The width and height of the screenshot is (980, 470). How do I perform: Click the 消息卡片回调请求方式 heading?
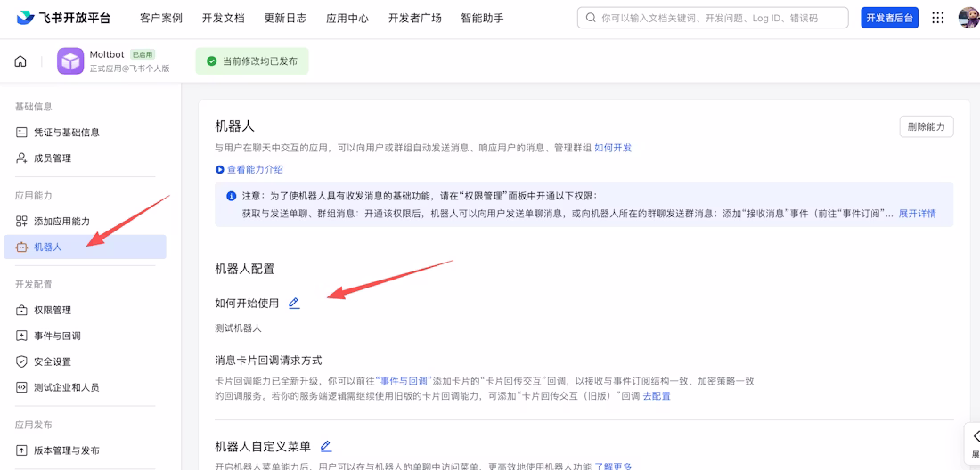[x=268, y=361]
